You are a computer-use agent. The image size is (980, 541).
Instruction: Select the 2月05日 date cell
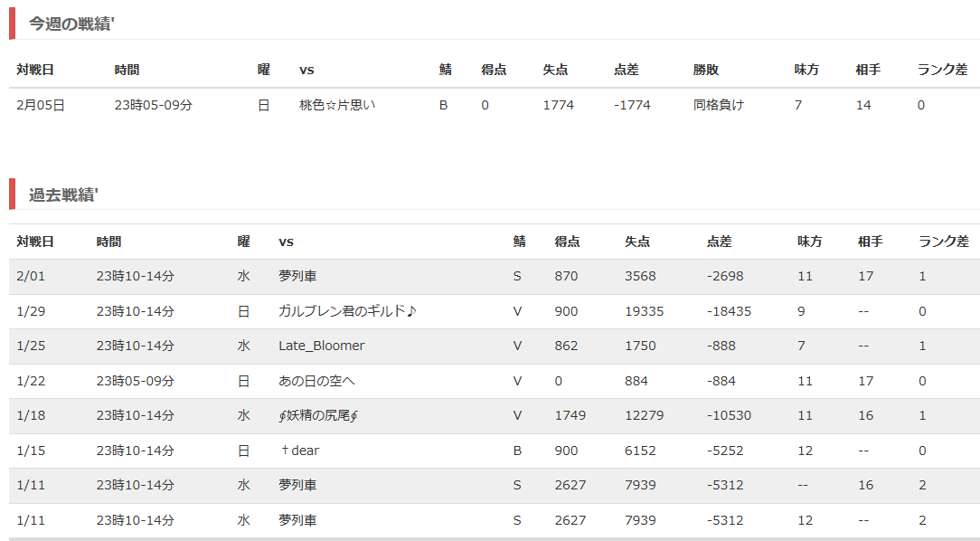tap(41, 105)
